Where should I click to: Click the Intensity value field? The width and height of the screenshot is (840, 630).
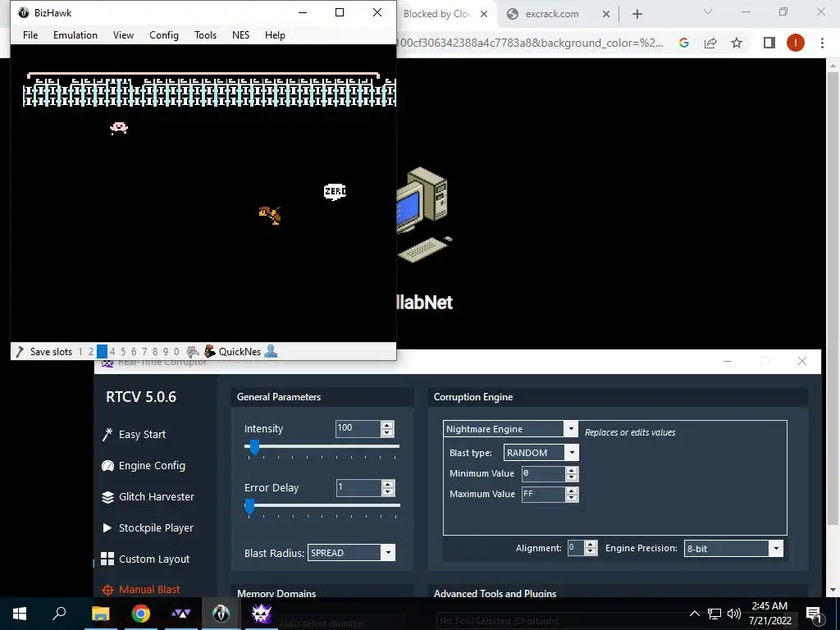click(x=358, y=428)
